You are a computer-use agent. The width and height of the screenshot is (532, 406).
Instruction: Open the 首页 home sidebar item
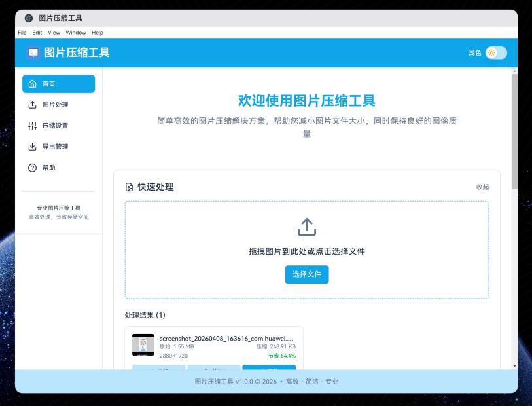58,84
